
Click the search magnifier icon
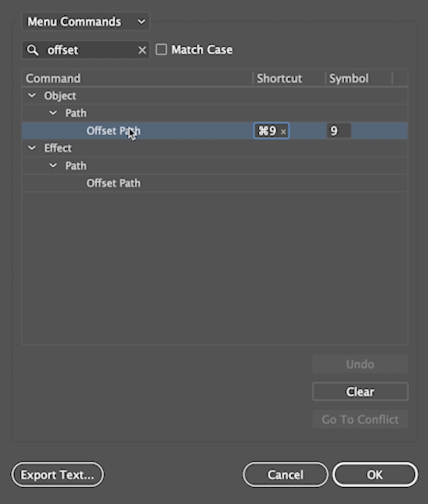(32, 50)
